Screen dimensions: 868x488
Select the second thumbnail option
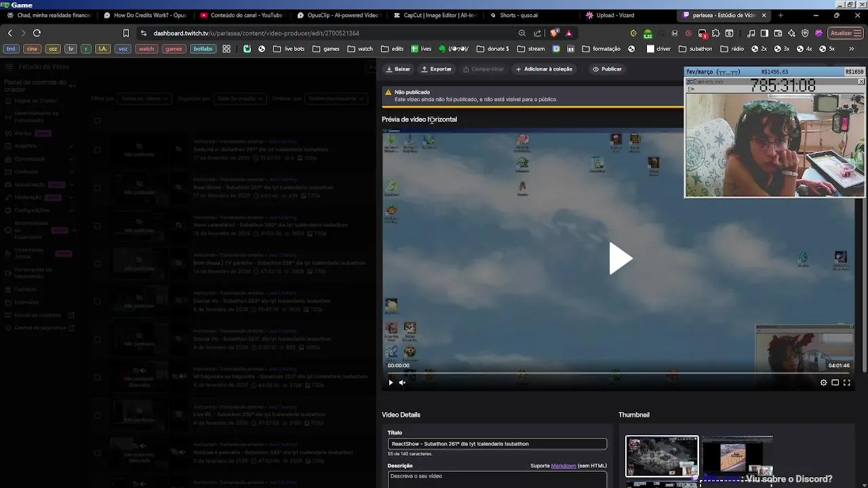coord(737,457)
